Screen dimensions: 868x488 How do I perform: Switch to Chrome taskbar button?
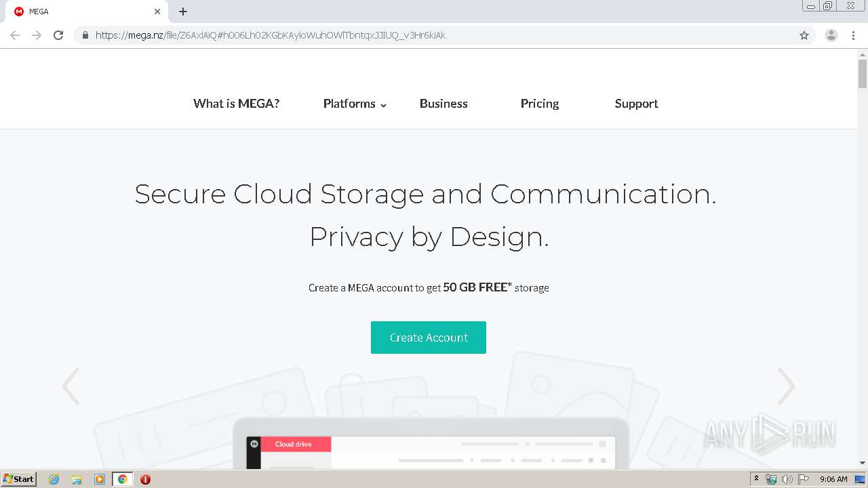122,479
